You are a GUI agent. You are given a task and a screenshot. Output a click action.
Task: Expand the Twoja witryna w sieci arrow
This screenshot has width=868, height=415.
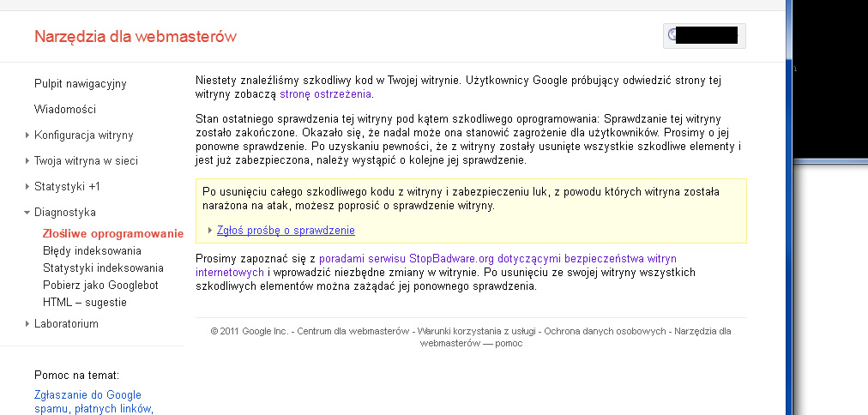[x=27, y=161]
